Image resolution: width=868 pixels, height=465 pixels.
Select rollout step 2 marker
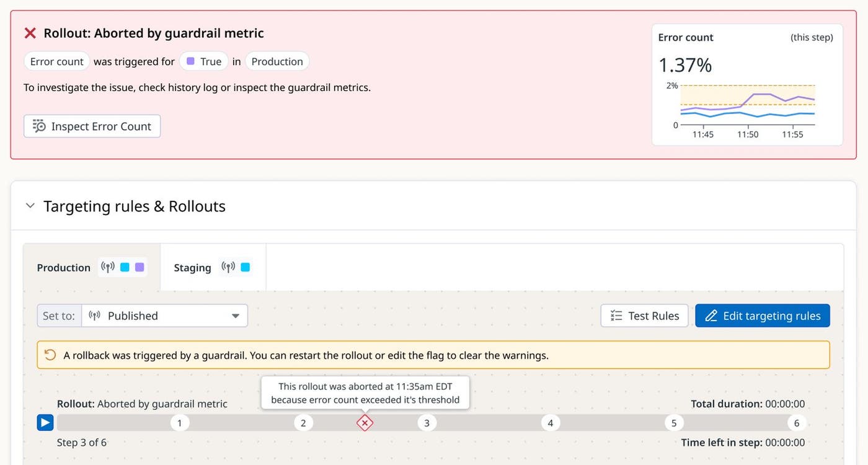(303, 423)
